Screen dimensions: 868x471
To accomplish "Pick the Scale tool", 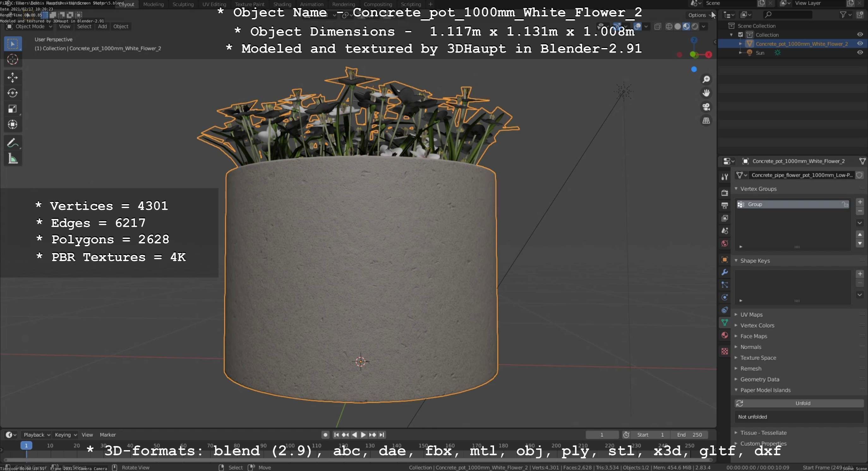I will coord(13,109).
